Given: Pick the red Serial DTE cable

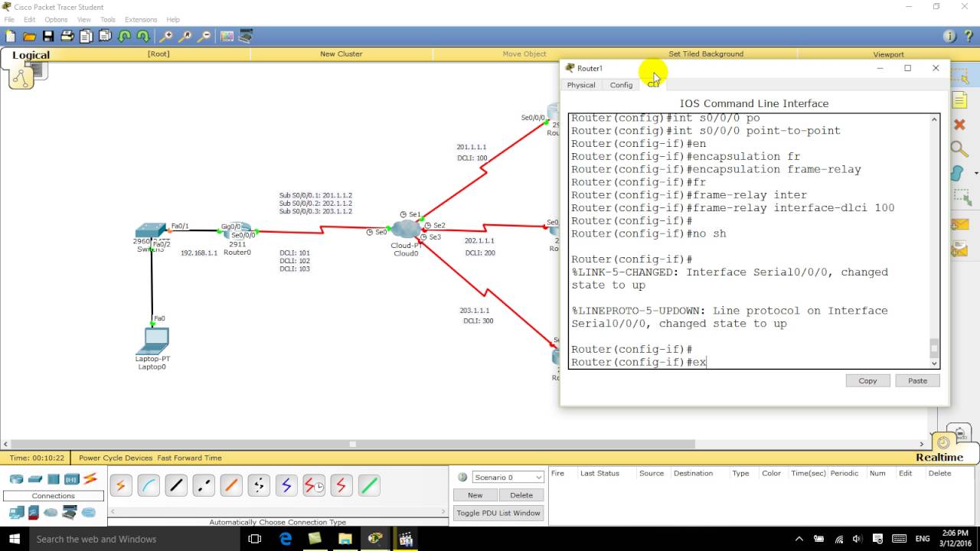Looking at the screenshot, I should tap(341, 485).
